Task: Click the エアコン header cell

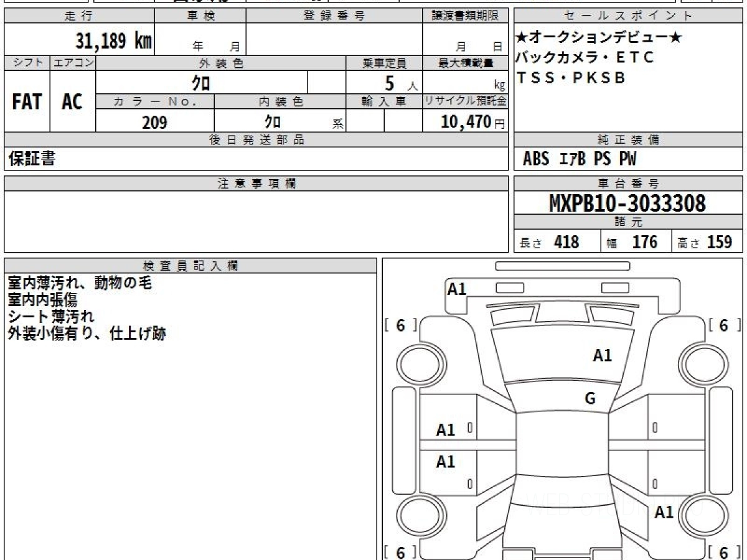Action: pos(73,63)
